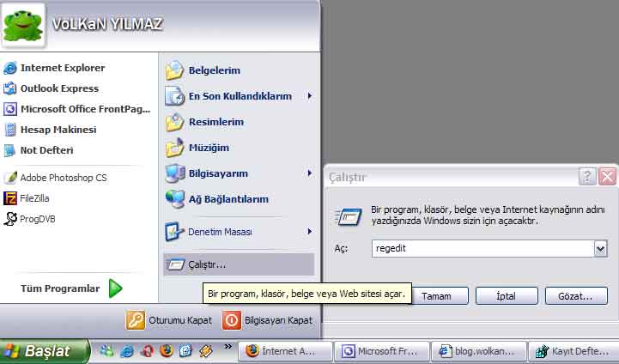Click Oturumu Kapat log off button

point(169,320)
